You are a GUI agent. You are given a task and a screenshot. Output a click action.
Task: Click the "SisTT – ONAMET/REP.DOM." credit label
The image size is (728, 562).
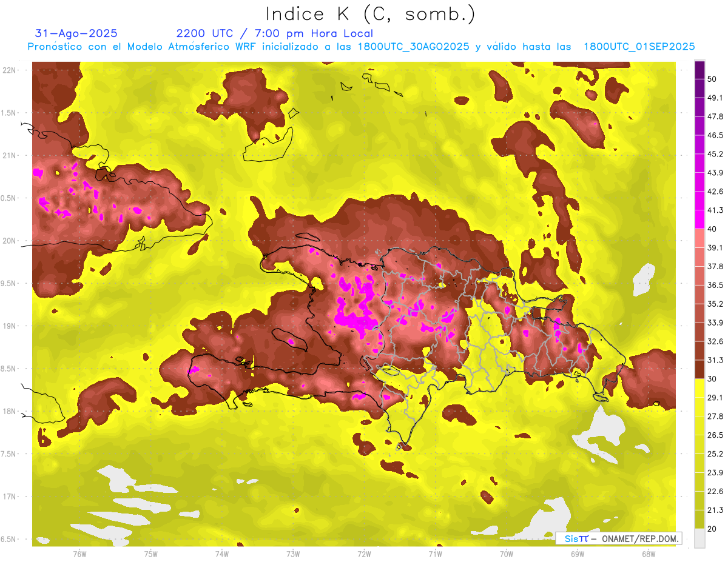619,538
